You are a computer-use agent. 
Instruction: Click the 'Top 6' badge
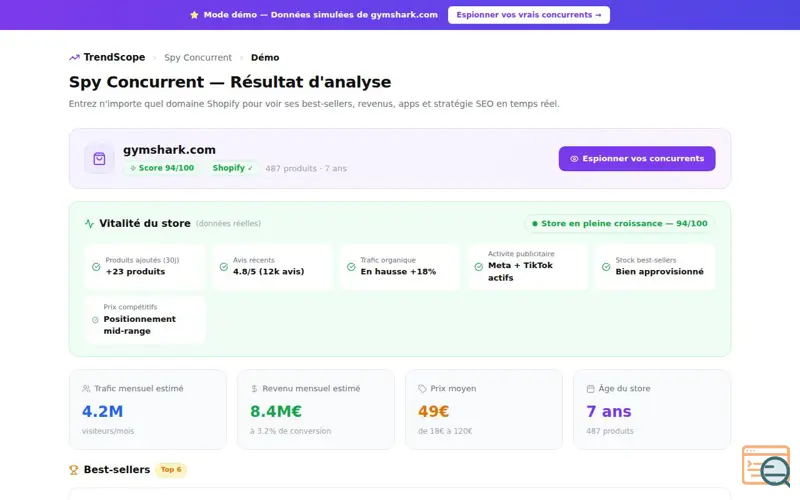coord(171,469)
